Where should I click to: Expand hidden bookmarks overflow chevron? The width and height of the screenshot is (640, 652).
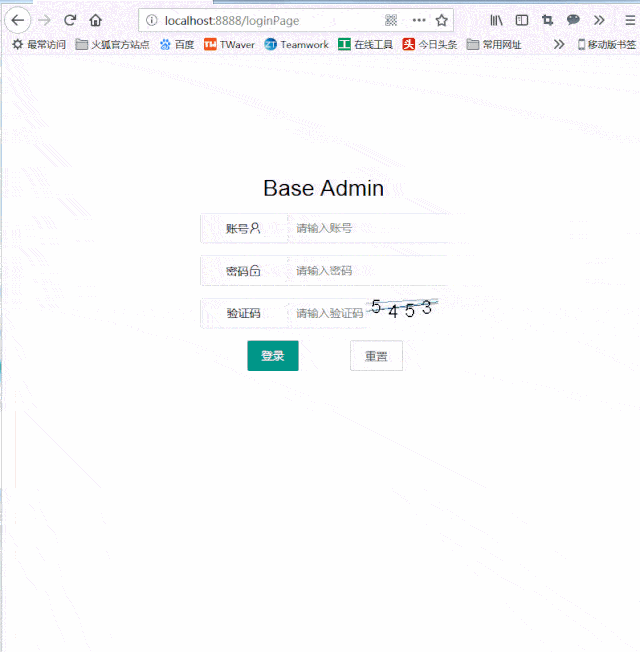coord(559,44)
